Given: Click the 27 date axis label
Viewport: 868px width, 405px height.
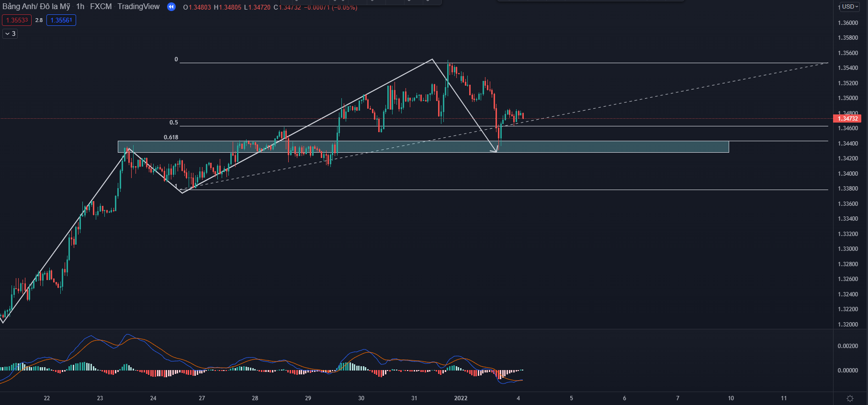Looking at the screenshot, I should [x=202, y=398].
